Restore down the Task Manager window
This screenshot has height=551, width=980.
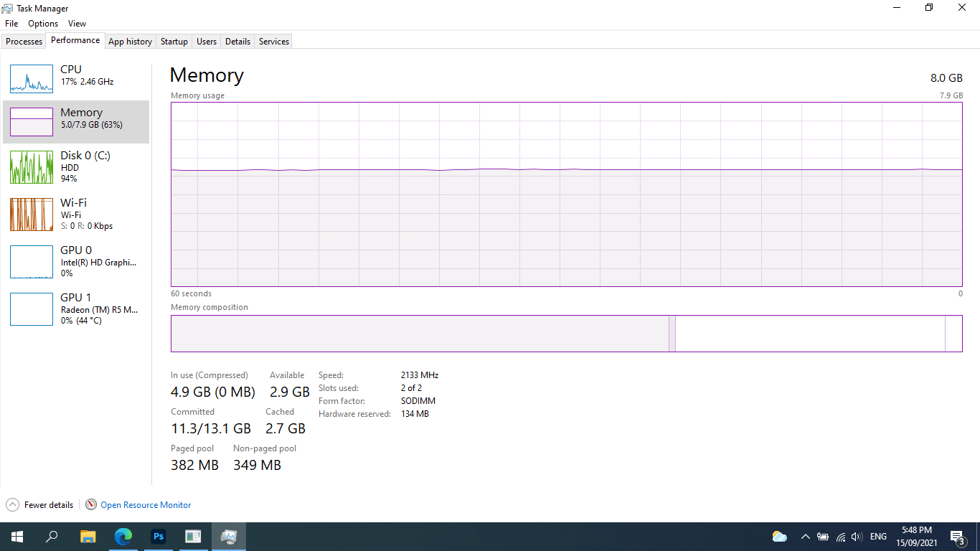929,8
